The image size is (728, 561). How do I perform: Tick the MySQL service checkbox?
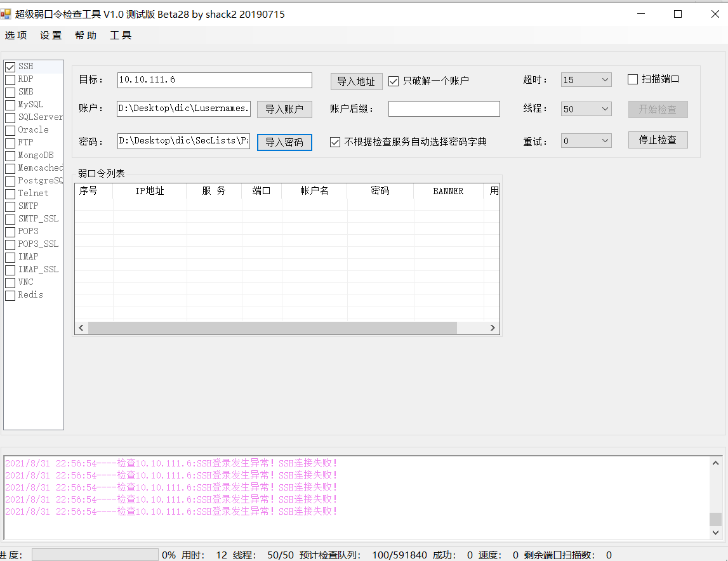point(10,105)
